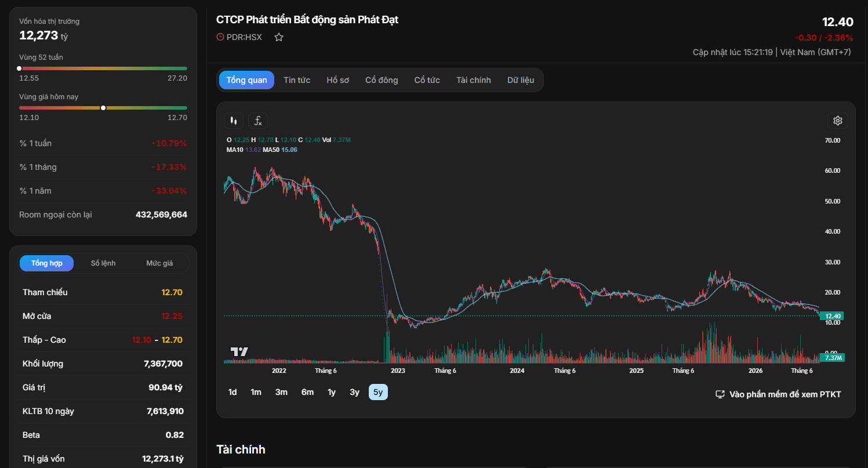Open the Mức giá tab
868x468 pixels.
[159, 263]
